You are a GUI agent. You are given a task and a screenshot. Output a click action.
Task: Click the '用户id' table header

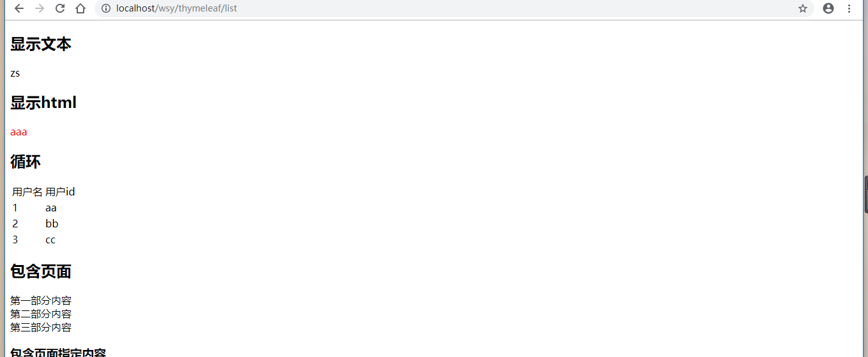coord(60,192)
